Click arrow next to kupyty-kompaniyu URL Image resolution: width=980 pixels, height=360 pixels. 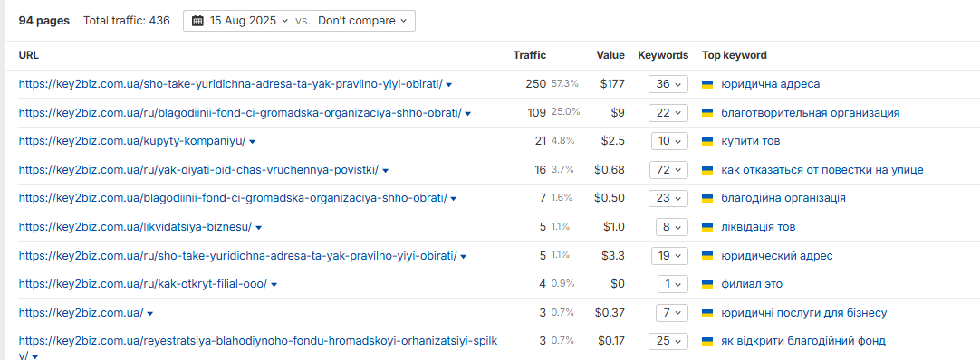point(253,142)
